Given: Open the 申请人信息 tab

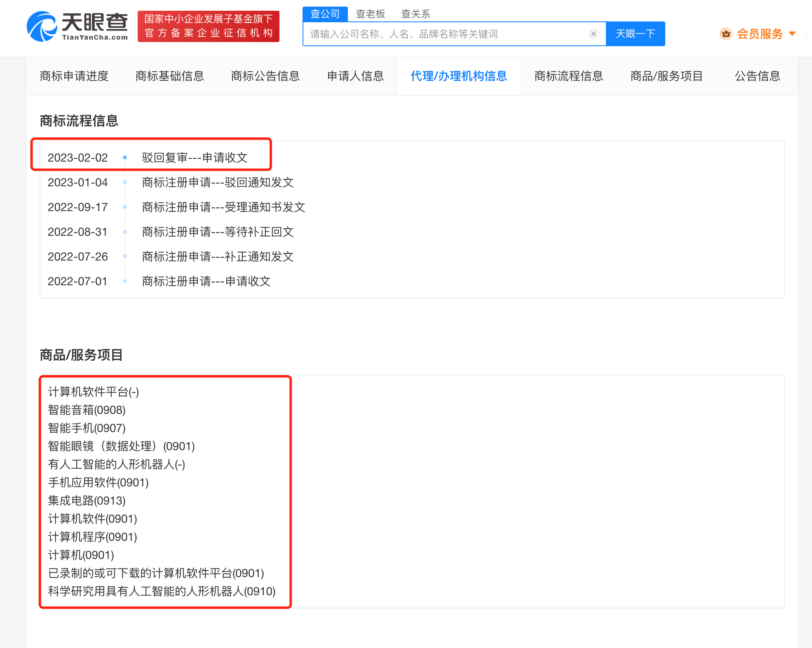Looking at the screenshot, I should tap(355, 76).
